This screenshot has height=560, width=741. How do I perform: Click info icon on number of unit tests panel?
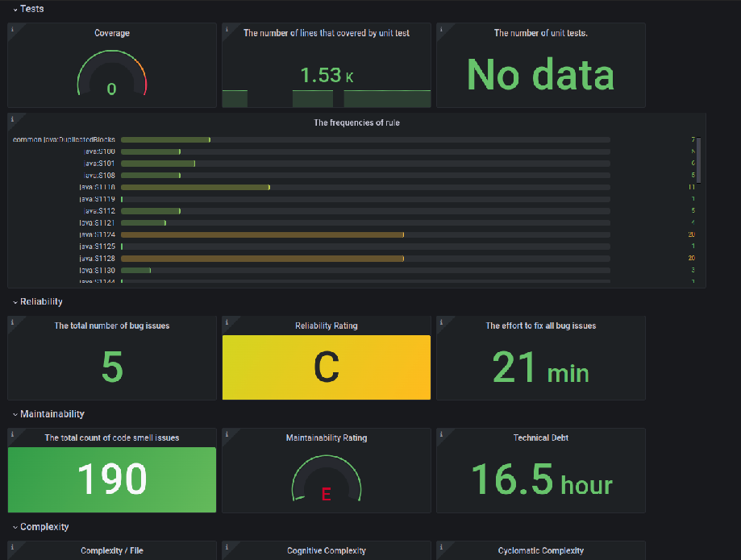(x=441, y=29)
